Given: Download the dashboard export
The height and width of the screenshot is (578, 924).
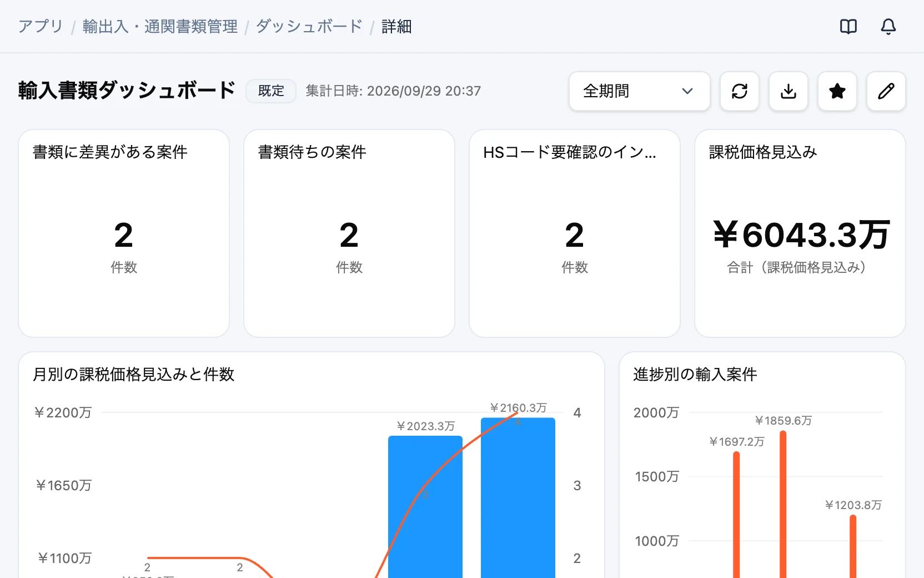Looking at the screenshot, I should (789, 91).
